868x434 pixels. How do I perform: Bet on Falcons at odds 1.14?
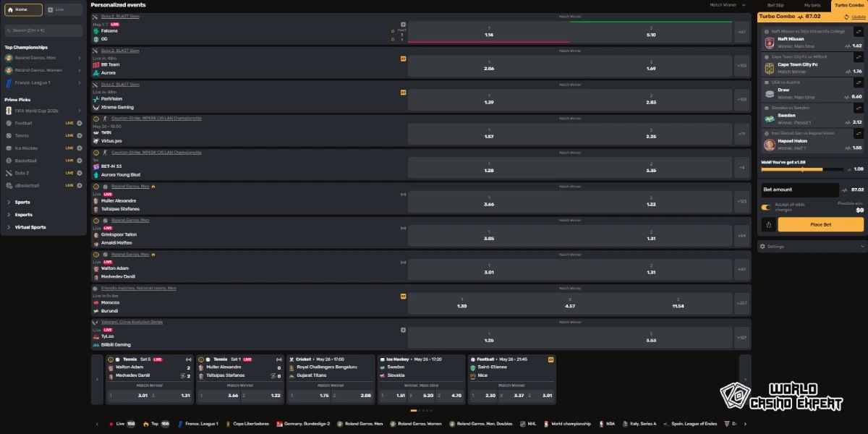489,32
